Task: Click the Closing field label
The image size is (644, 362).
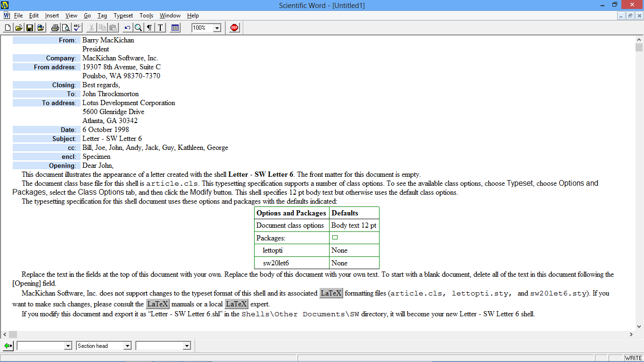Action: click(47, 85)
